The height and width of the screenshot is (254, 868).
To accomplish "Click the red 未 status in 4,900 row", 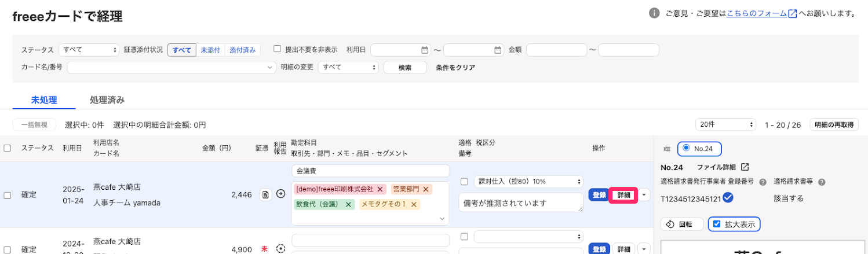I will 265,249.
